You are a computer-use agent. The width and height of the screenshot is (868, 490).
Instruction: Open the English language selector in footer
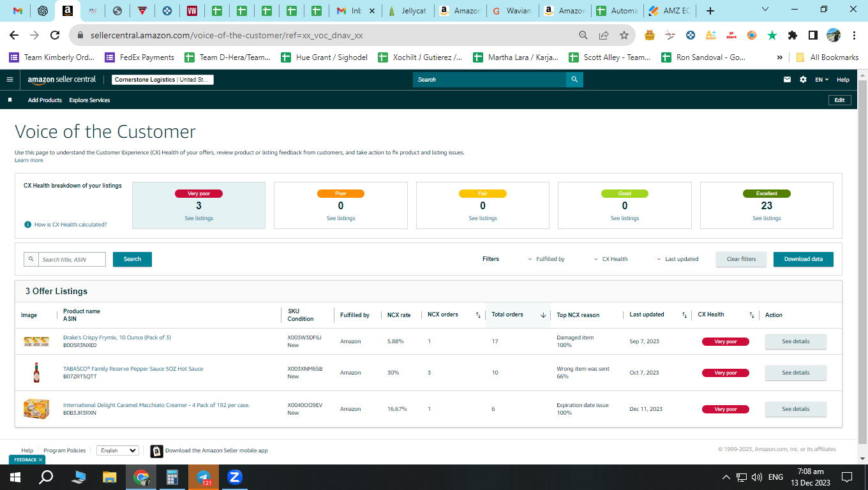pos(117,450)
